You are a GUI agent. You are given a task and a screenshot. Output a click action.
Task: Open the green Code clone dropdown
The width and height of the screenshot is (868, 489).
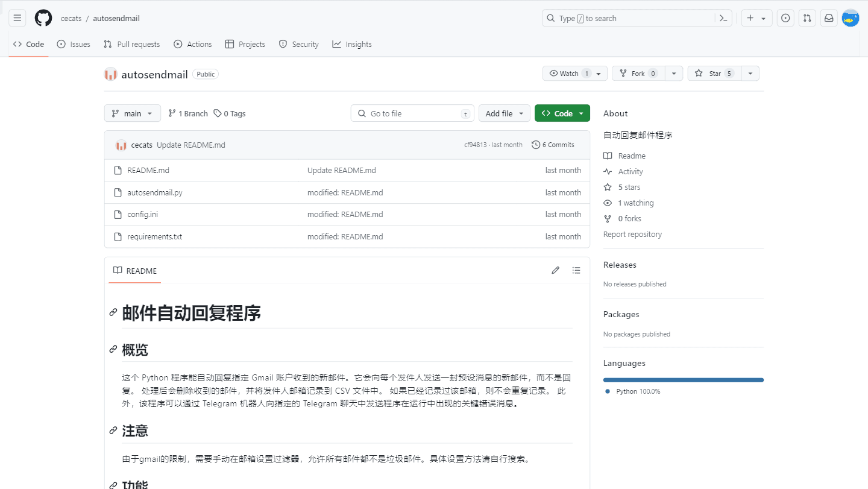pyautogui.click(x=562, y=113)
